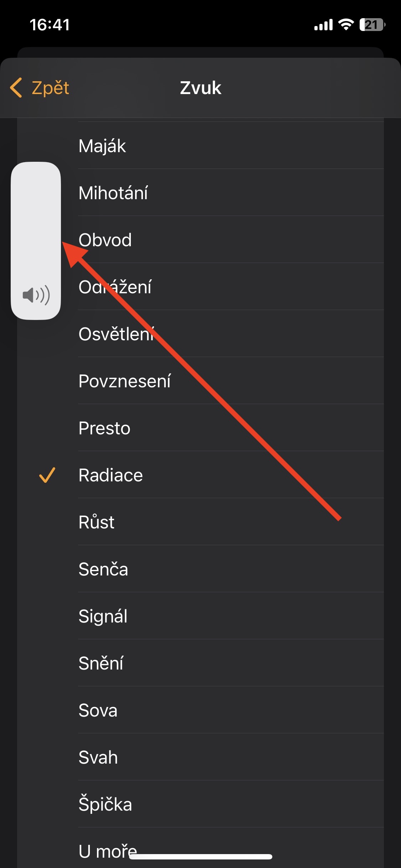This screenshot has height=868, width=401.
Task: Tap the Wi-Fi status icon
Action: point(345,25)
